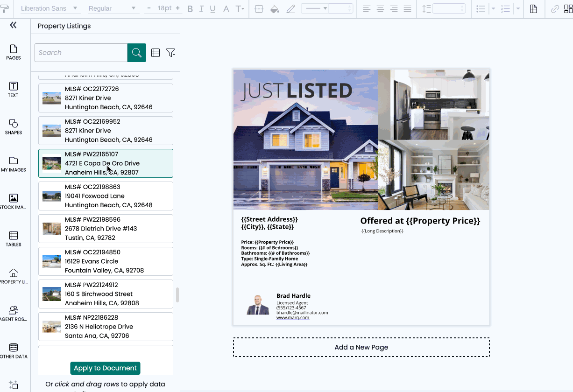Select listing MLS# OC22172726

[x=106, y=98]
